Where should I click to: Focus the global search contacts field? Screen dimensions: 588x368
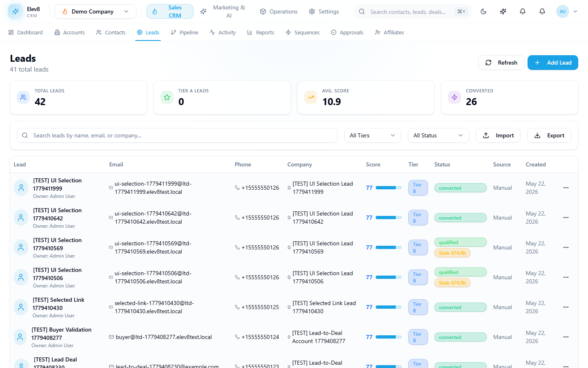(x=412, y=11)
